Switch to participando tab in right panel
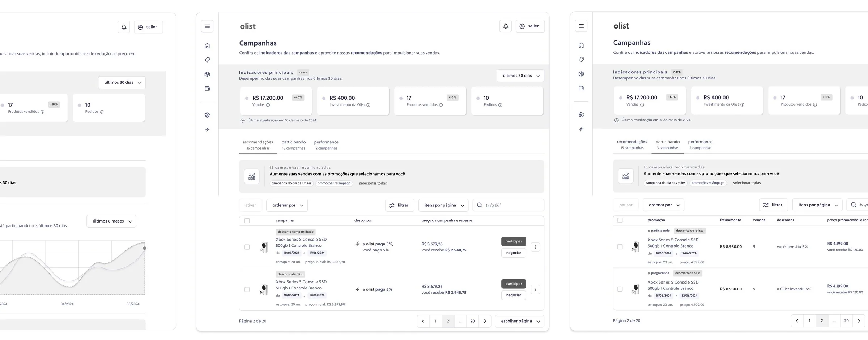Viewport: 868px width, 340px height. pos(668,145)
